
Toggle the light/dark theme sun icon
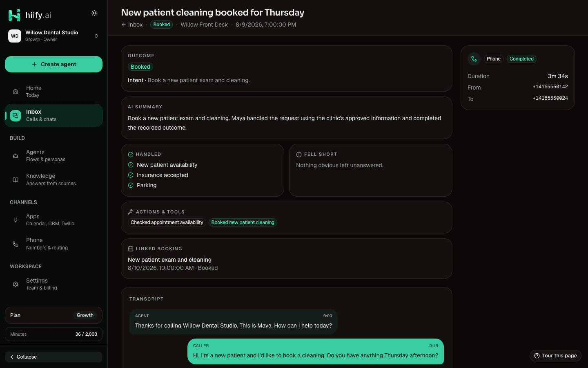pos(94,13)
